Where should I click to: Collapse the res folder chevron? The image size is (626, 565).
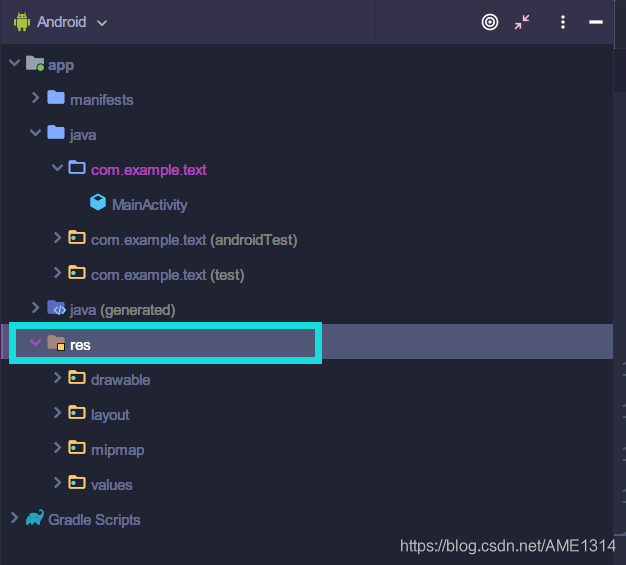36,342
